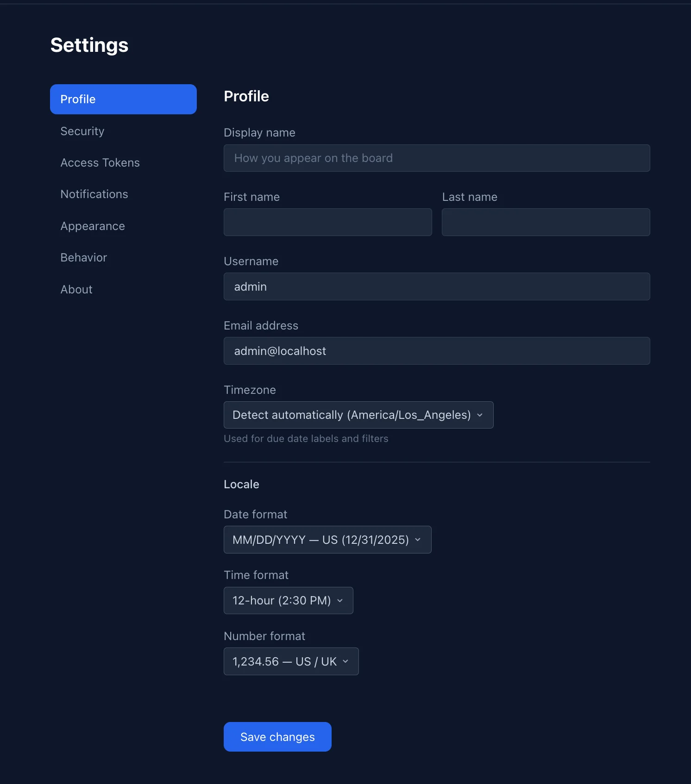Expand the Date format selector
This screenshot has width=691, height=784.
tap(327, 539)
